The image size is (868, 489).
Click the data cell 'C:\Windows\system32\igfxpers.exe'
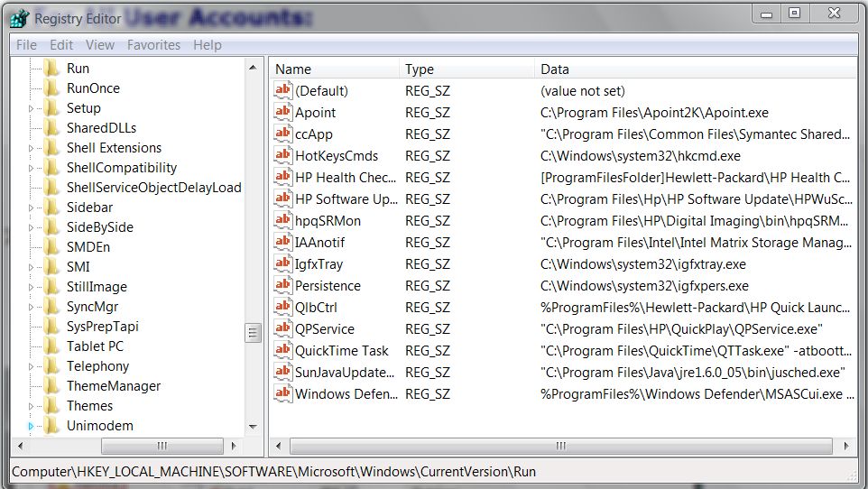[x=644, y=286]
